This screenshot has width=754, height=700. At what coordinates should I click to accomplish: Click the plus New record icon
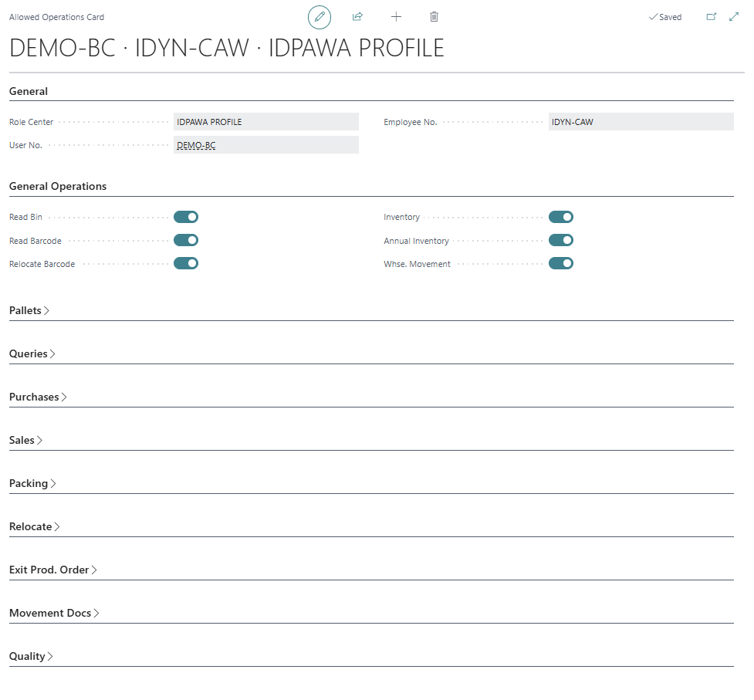pos(396,17)
